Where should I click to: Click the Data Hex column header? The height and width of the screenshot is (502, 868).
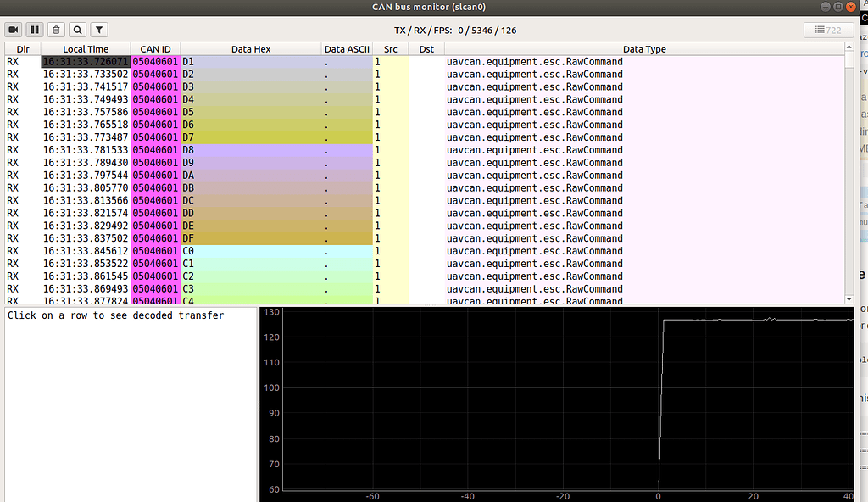click(251, 49)
